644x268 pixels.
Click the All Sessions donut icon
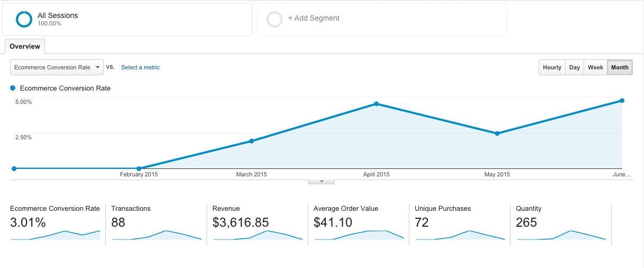[x=24, y=19]
